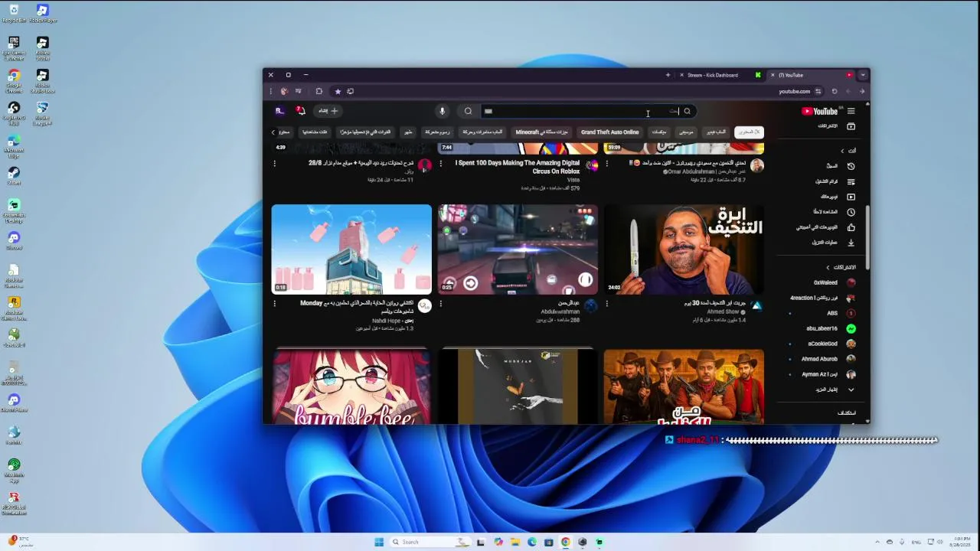Open the 30-day slimming injection video thumbnail
The height and width of the screenshot is (551, 980).
(684, 249)
